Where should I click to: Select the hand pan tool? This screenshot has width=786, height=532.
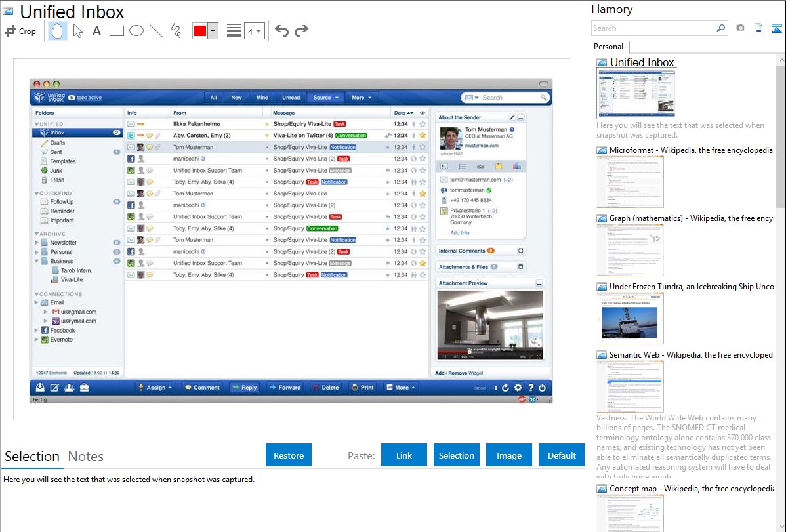[x=57, y=31]
